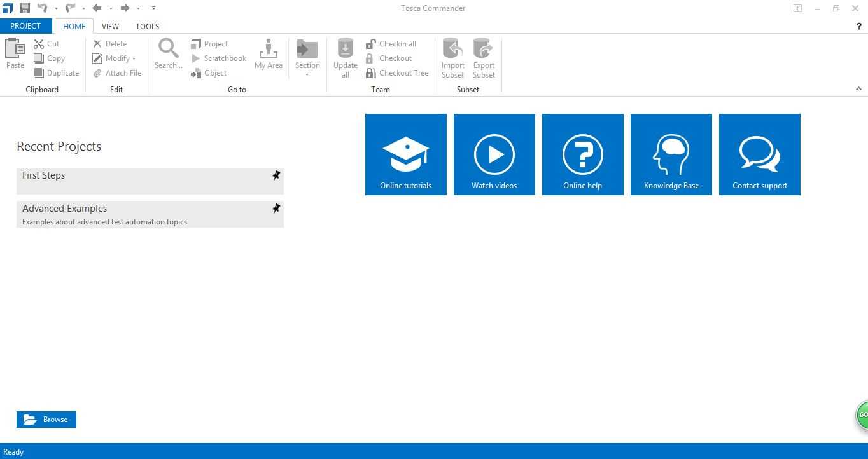Open the Online tutorials tile
Image resolution: width=868 pixels, height=459 pixels.
pos(406,154)
